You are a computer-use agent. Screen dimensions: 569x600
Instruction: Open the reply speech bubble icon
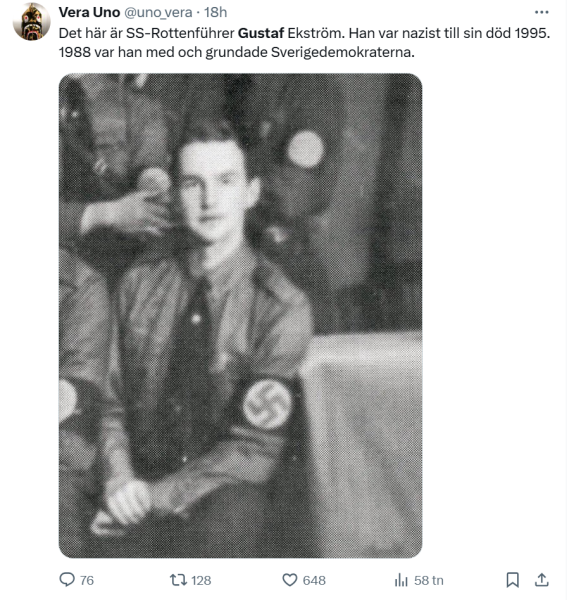[x=67, y=580]
